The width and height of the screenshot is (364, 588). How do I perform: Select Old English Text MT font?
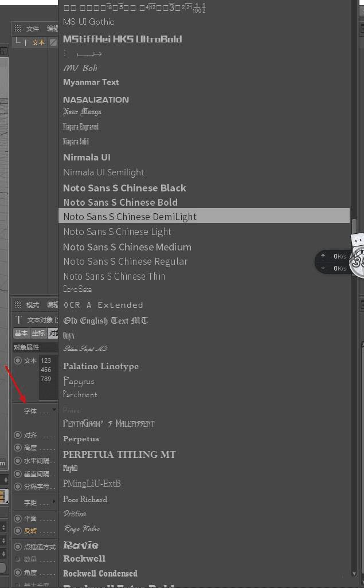click(105, 320)
